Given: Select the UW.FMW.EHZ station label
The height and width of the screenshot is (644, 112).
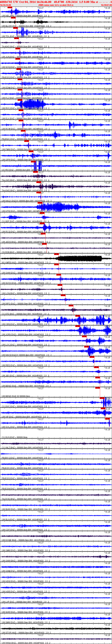Looking at the screenshot, I should tap(25, 149).
